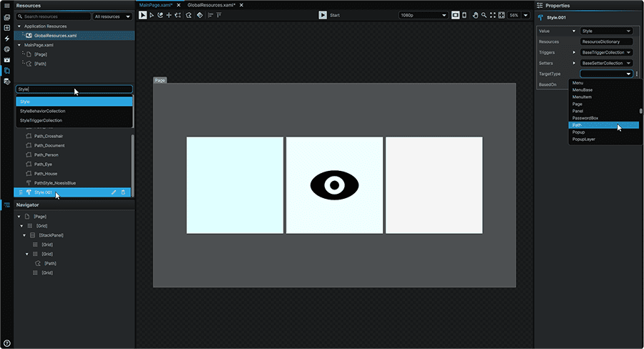
Task: Collapse the Application Resources group
Action: point(19,26)
